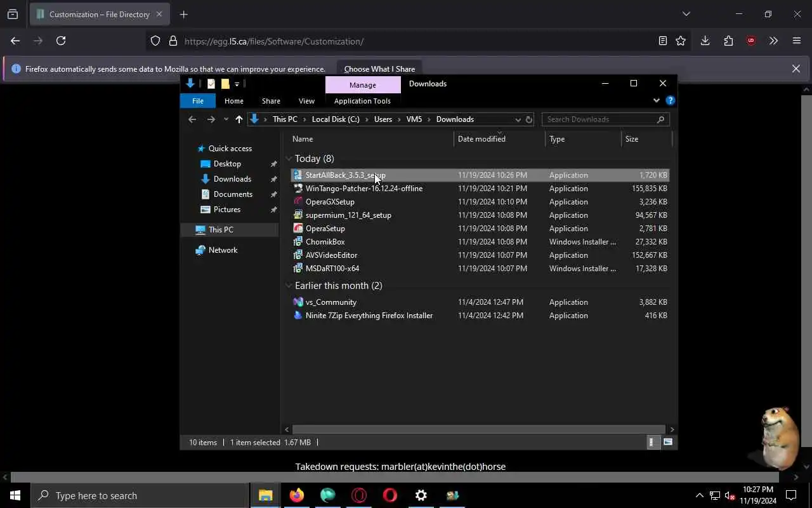
Task: Click the Firefox back arrow
Action: tap(15, 41)
